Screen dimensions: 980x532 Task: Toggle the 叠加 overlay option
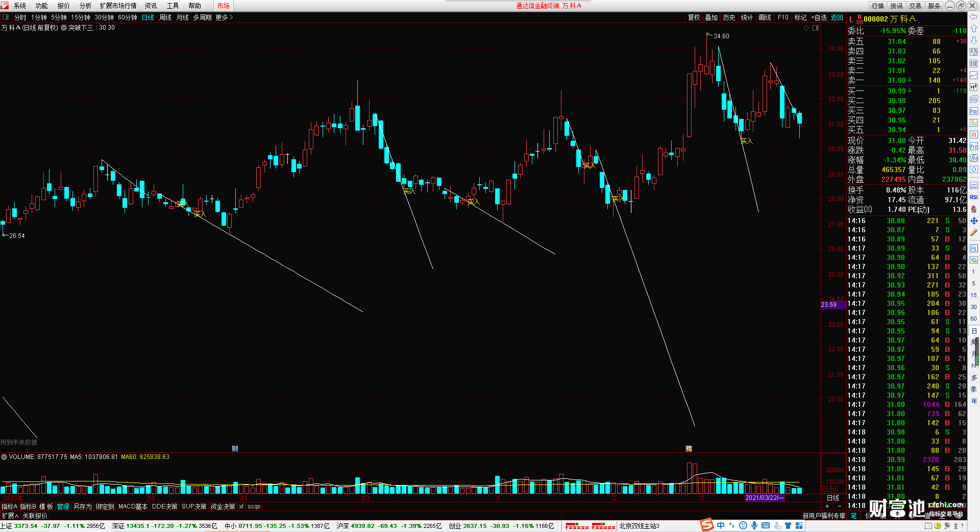pos(711,17)
